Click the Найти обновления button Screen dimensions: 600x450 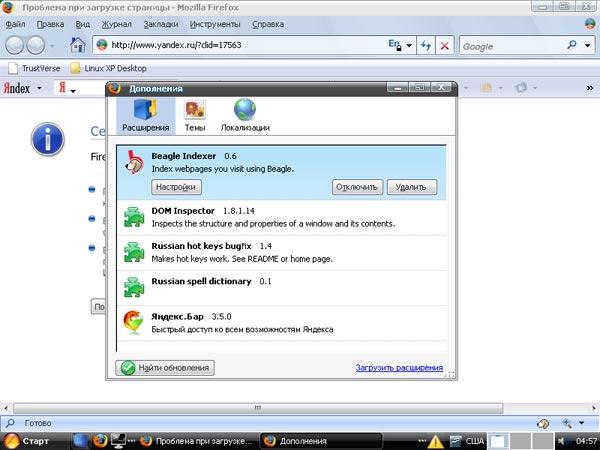click(x=165, y=368)
